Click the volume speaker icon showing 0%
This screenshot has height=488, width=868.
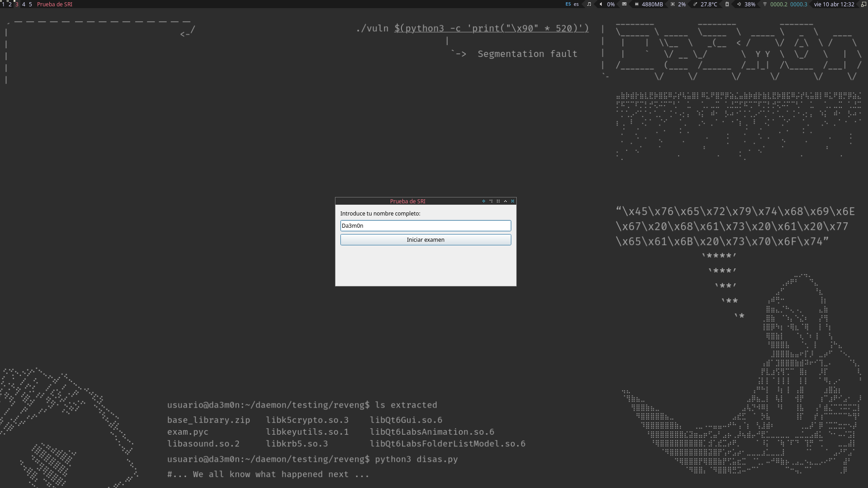(x=601, y=4)
